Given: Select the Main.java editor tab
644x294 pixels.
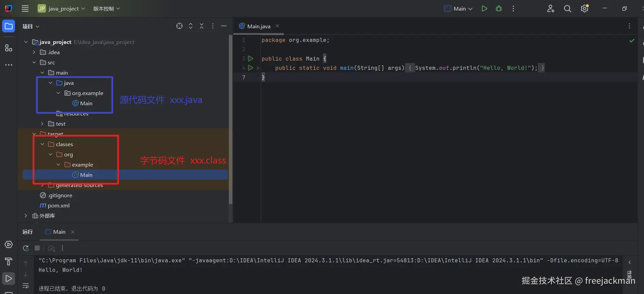Looking at the screenshot, I should point(259,26).
